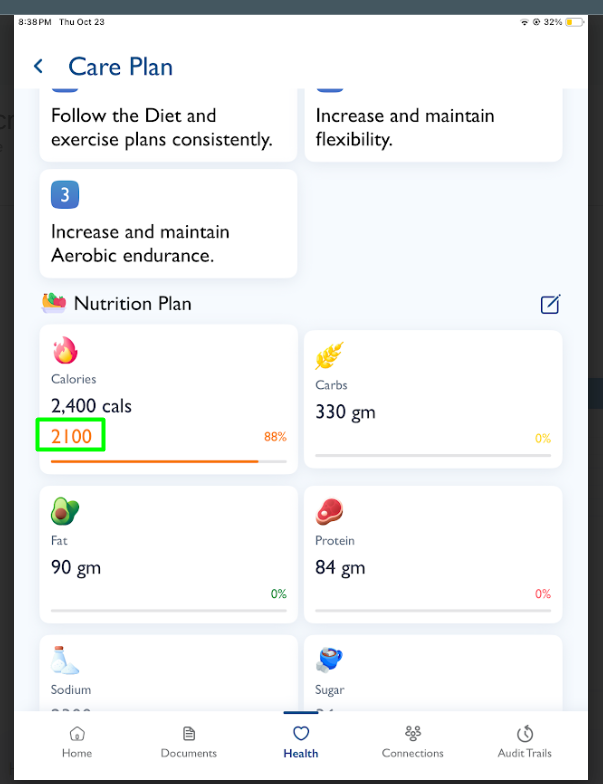Click the Carbs progress bar
The height and width of the screenshot is (784, 603).
coord(433,456)
